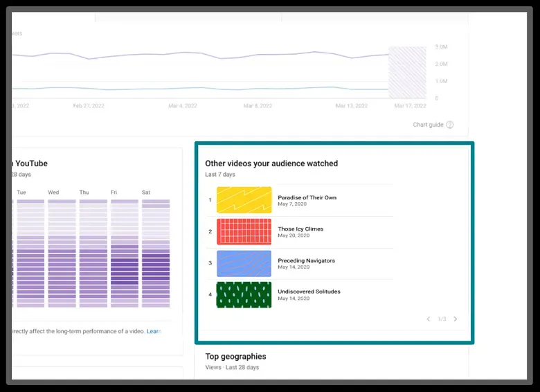The image size is (540, 392).
Task: Click the Tue column header in heatmap
Action: tap(21, 193)
